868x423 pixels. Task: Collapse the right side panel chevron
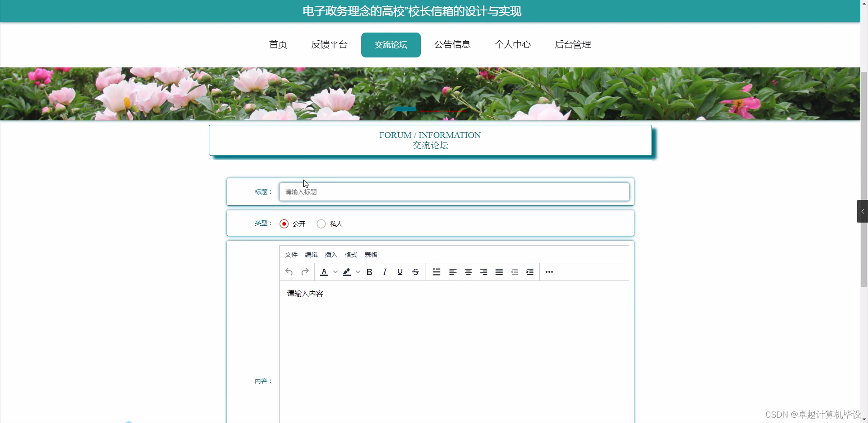pos(862,211)
